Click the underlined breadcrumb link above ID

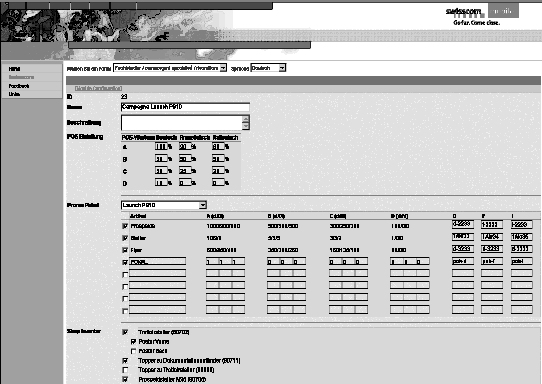98,88
